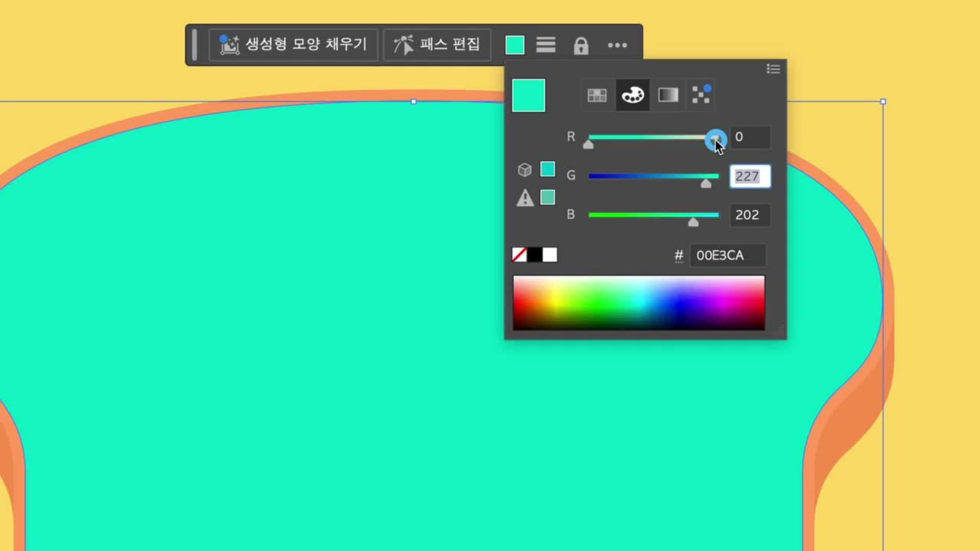The height and width of the screenshot is (551, 980).
Task: Switch to the Swatches tab icon
Action: [x=597, y=95]
